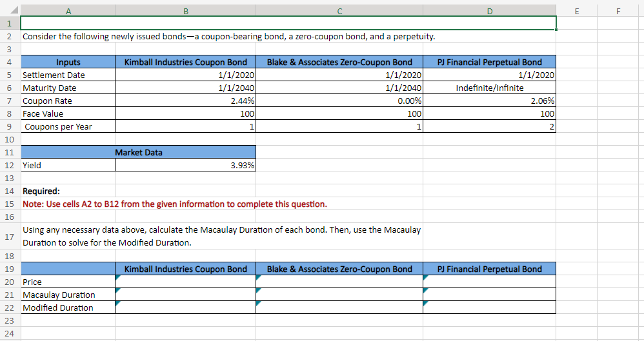Select column E header

tap(577, 11)
